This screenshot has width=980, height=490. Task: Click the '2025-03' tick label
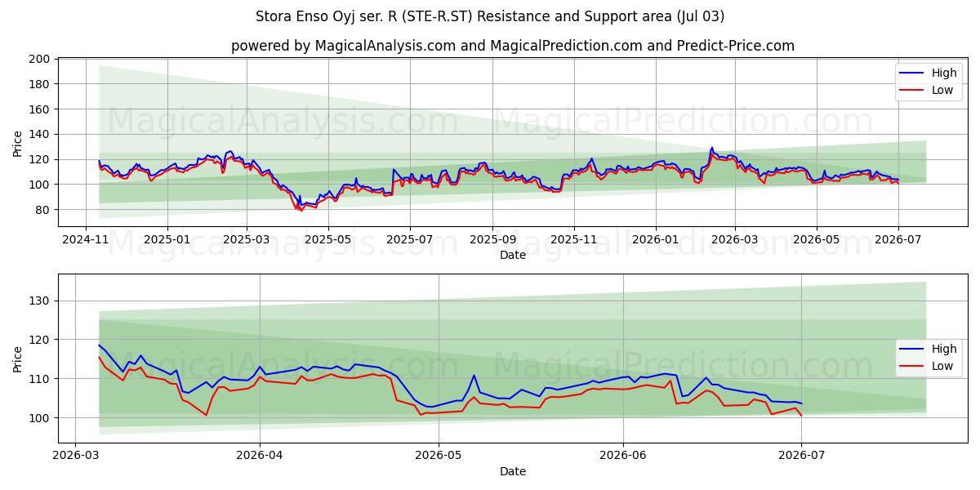(x=246, y=241)
